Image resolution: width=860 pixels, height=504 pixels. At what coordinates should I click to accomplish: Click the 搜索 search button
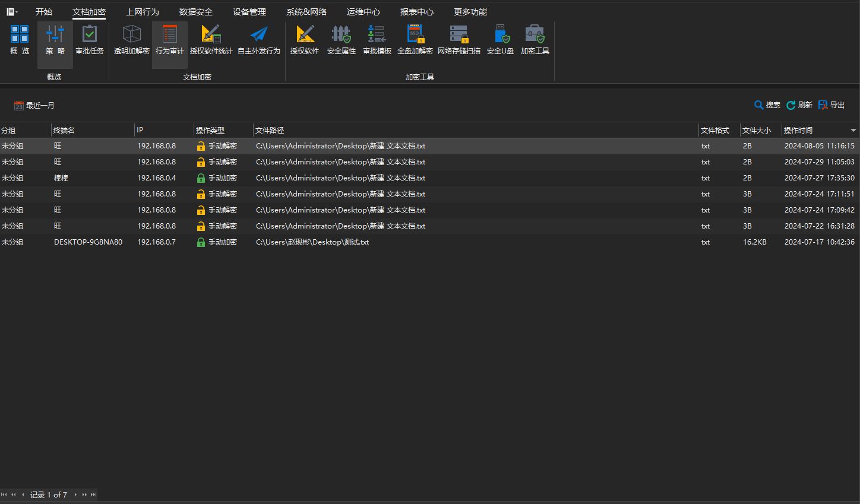[767, 105]
